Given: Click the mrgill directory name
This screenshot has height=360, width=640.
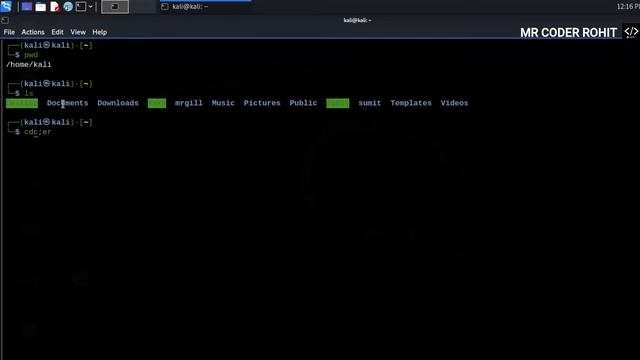Looking at the screenshot, I should 189,103.
